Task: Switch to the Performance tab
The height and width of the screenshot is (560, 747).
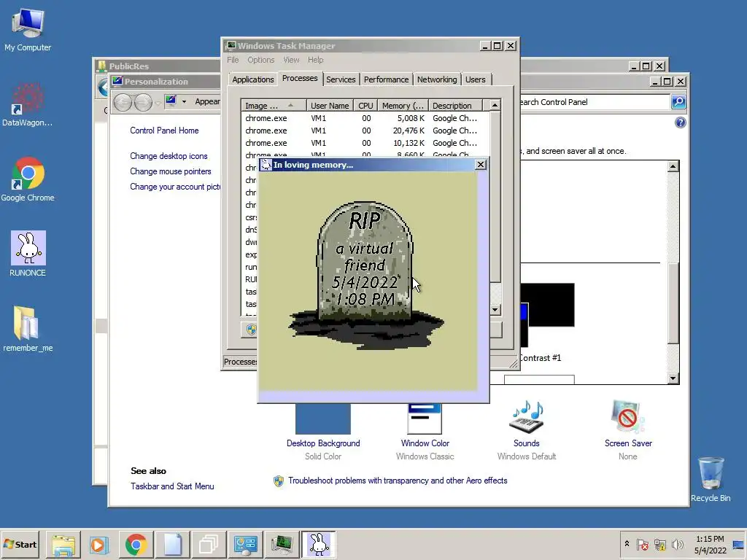Action: (x=387, y=79)
